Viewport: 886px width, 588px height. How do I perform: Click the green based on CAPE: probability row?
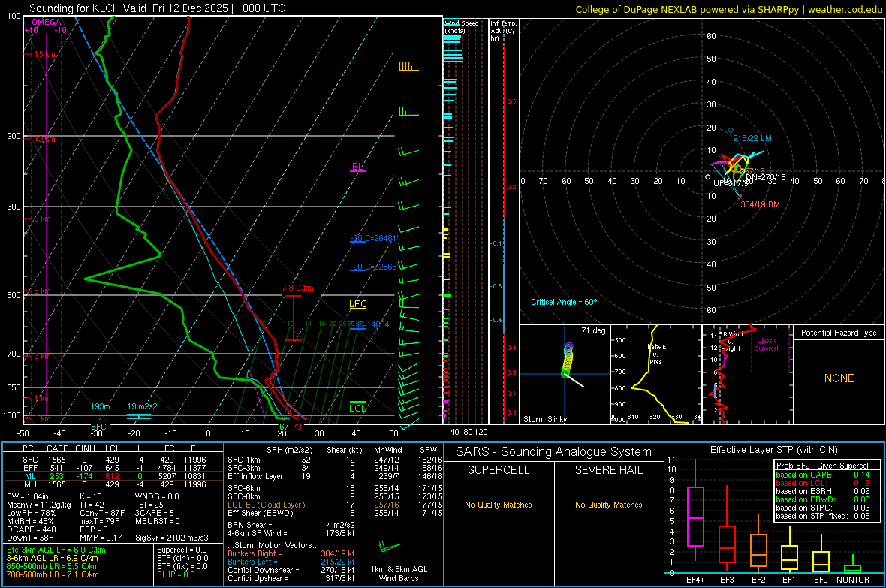point(823,475)
